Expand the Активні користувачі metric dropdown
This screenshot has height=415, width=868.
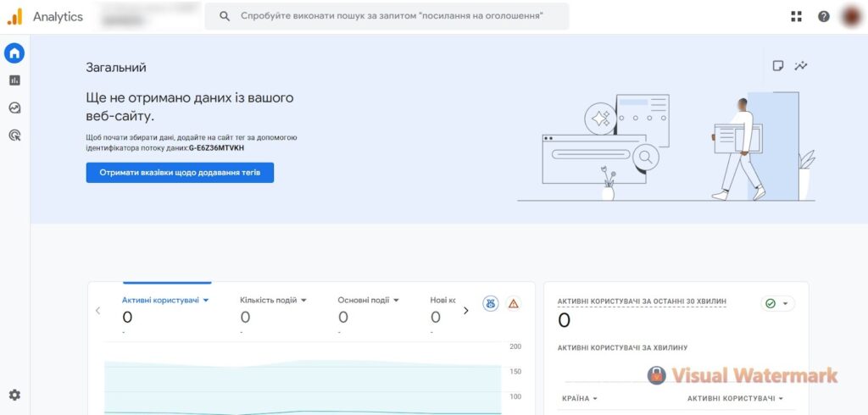pyautogui.click(x=165, y=300)
